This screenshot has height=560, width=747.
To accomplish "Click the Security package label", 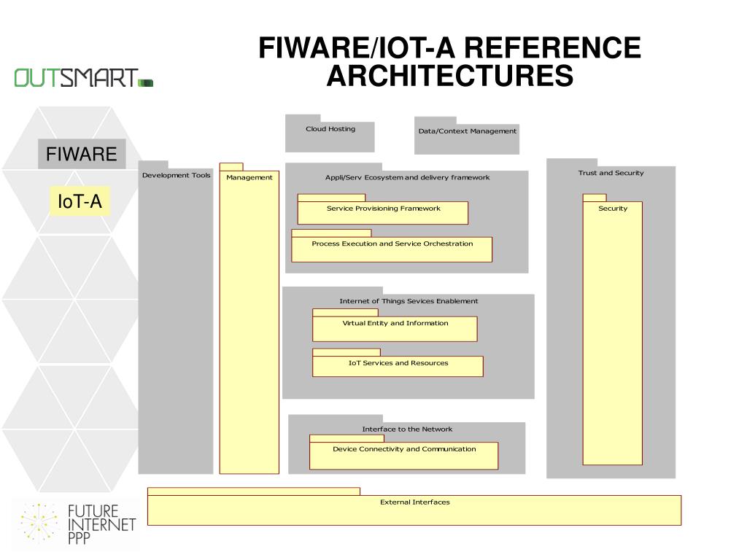I will 613,208.
